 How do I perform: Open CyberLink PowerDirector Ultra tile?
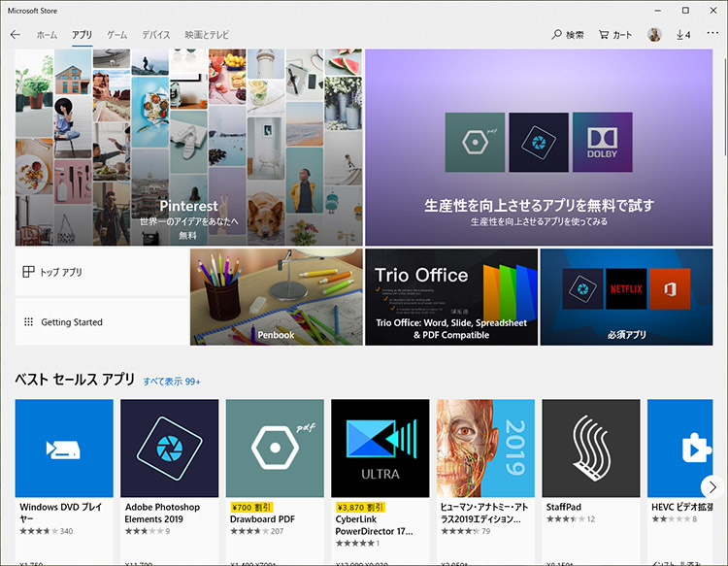[380, 448]
